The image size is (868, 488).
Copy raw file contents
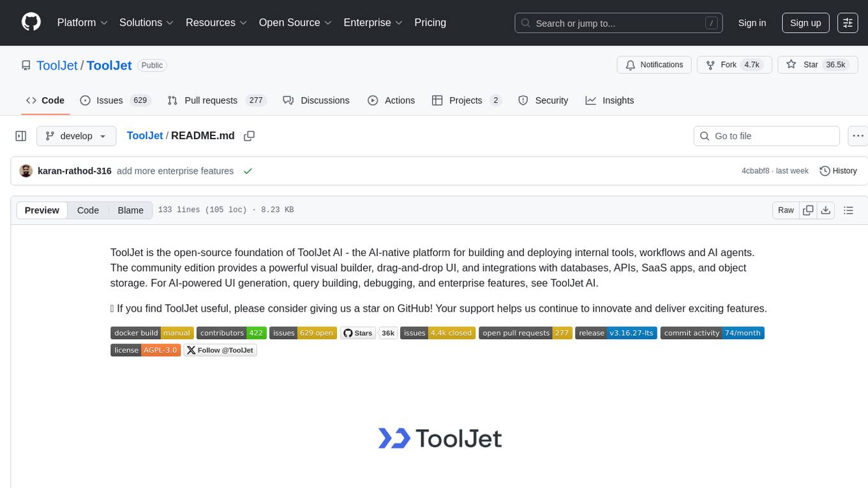click(x=808, y=210)
